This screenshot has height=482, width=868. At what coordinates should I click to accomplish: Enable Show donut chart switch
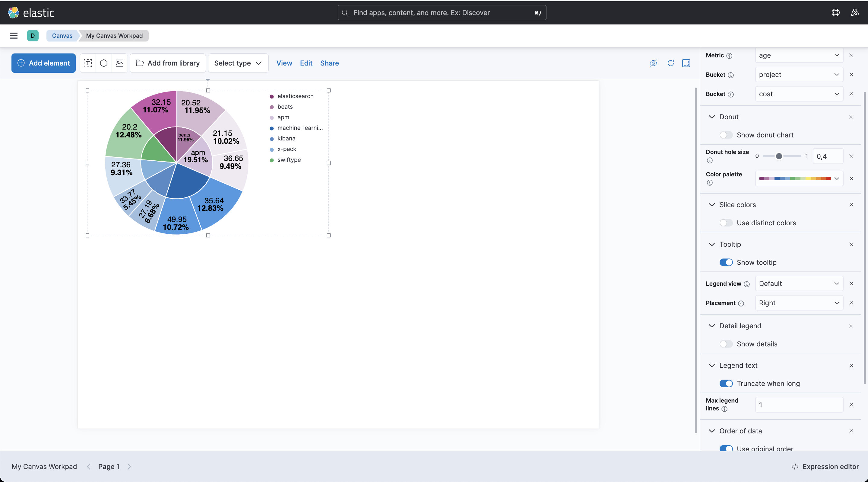[726, 135]
